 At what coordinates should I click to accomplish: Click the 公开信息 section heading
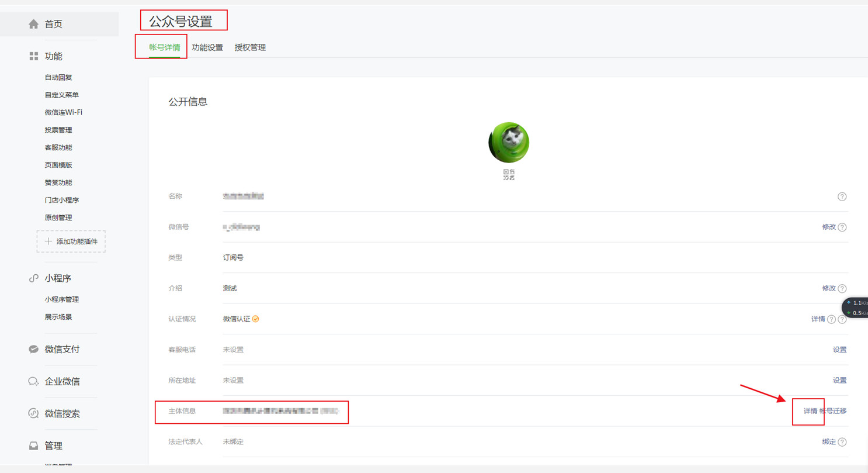pos(188,102)
